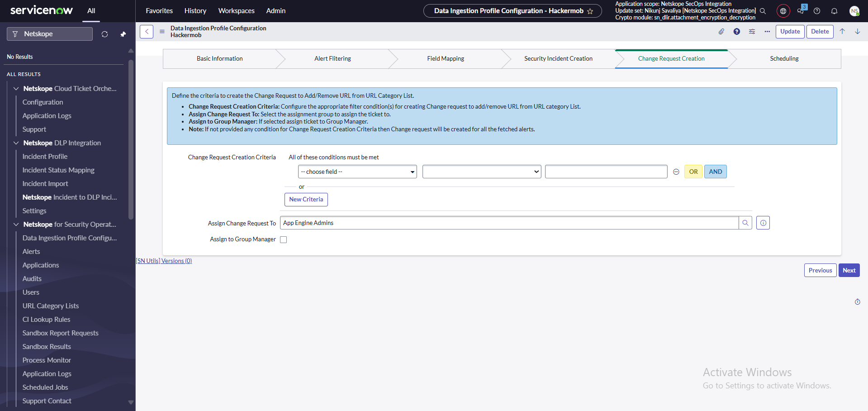
Task: Open the header help icon
Action: coord(817,11)
